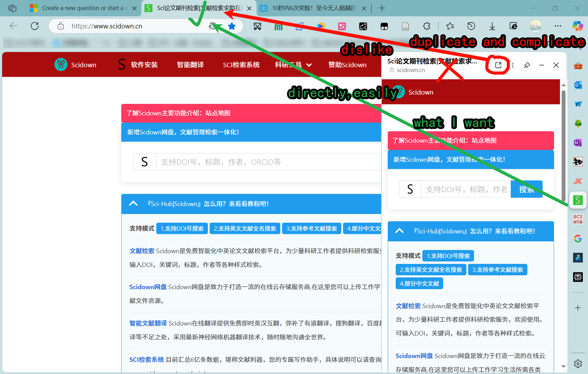The image size is (588, 374).
Task: Collapse the tutorial section in the side pane
Action: pyautogui.click(x=399, y=231)
